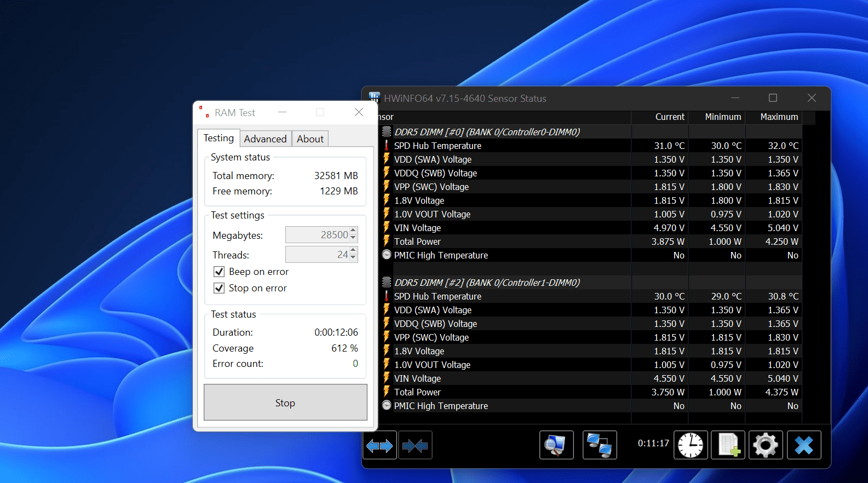
Task: Toggle the Beep on error checkbox
Action: [219, 272]
